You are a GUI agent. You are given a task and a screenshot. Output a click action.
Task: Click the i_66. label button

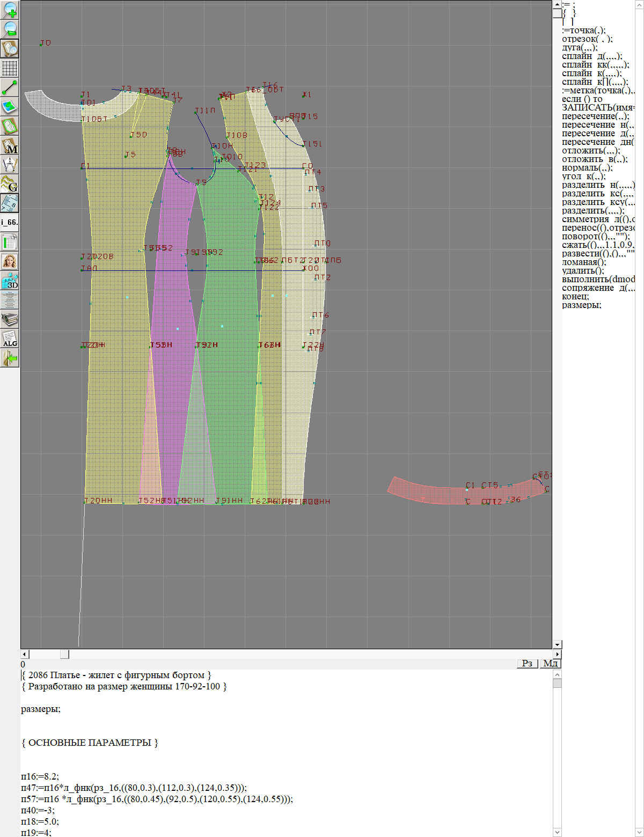pyautogui.click(x=10, y=222)
